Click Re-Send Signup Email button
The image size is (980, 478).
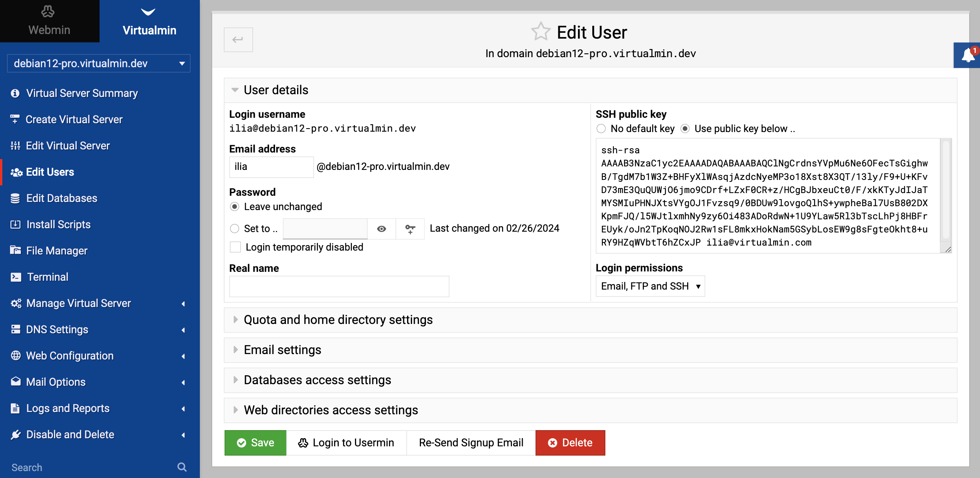(x=471, y=443)
